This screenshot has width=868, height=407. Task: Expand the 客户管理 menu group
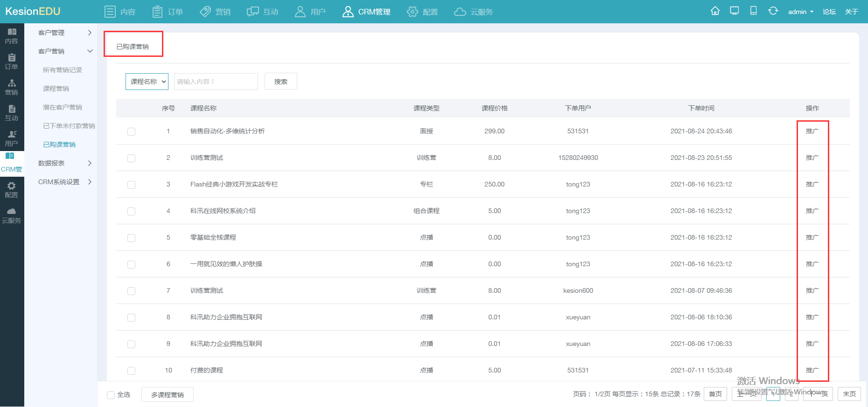point(65,33)
